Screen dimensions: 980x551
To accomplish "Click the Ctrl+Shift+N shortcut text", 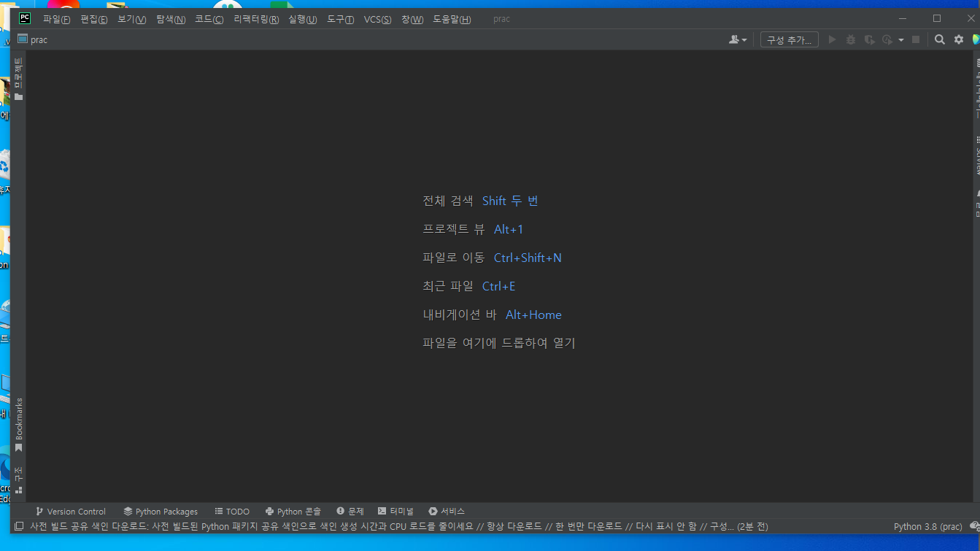I will point(528,258).
